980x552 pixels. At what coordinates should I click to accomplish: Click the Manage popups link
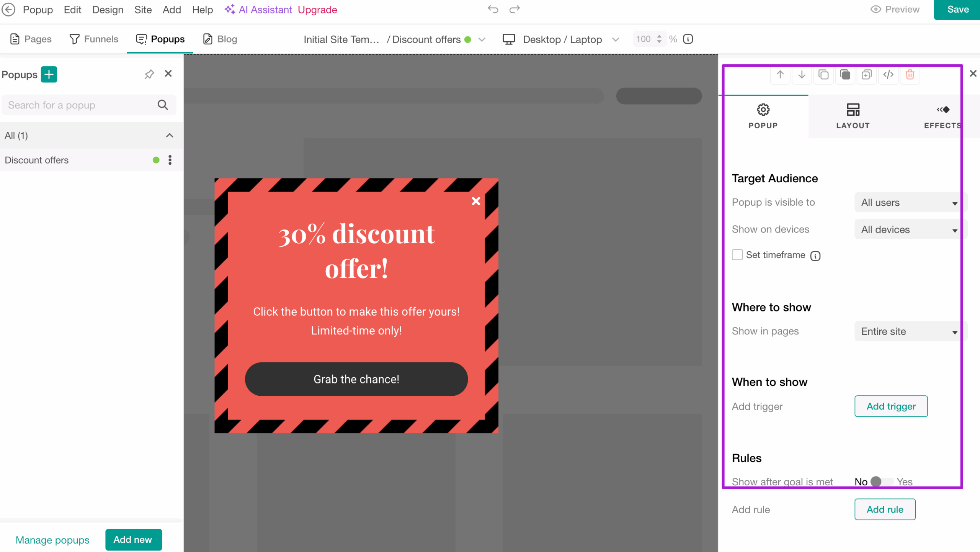tap(52, 540)
